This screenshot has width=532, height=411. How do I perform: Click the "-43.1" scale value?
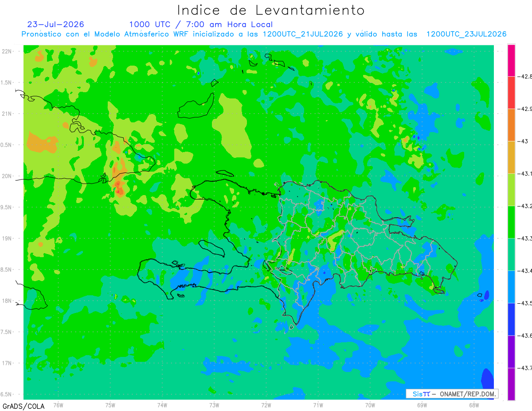525,173
